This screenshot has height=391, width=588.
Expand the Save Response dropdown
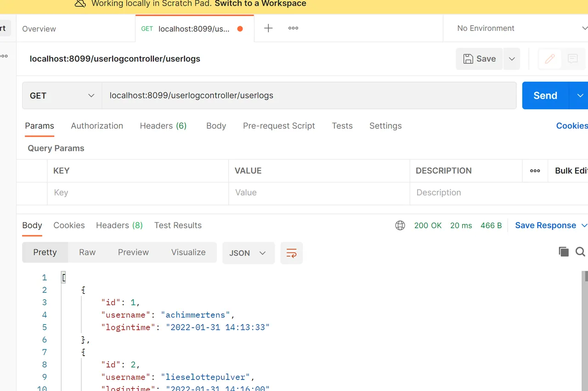click(584, 225)
